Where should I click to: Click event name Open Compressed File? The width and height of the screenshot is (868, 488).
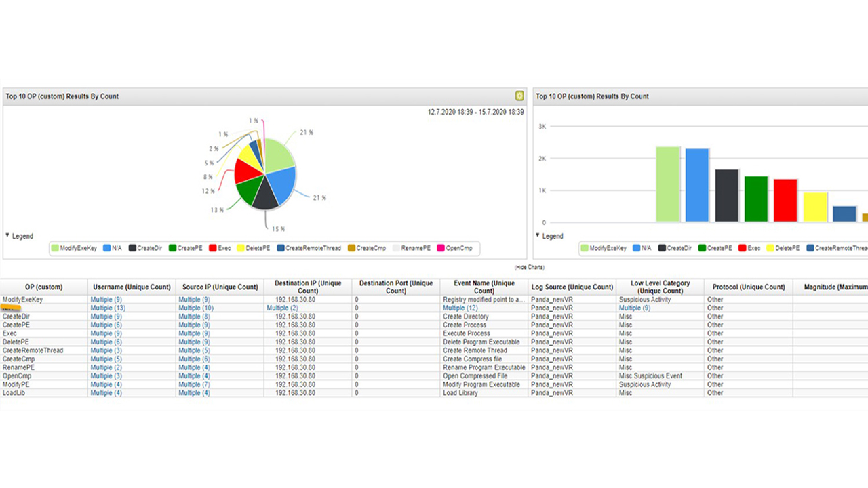475,376
